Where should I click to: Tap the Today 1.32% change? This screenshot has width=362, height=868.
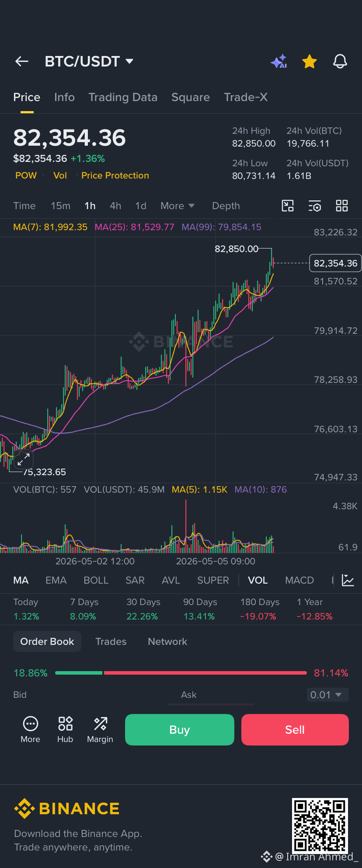point(26,609)
